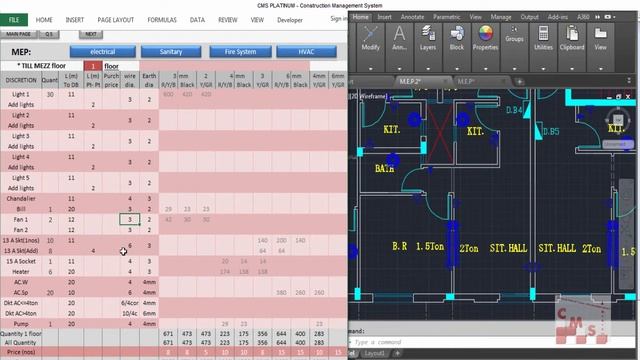Open the Groups panel icon
This screenshot has height=360, width=640.
pos(514,29)
